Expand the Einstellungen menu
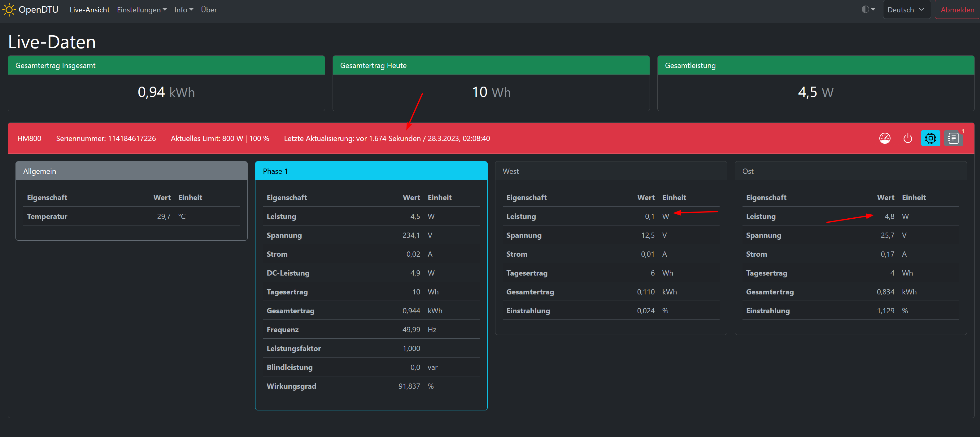Screen dimensions: 980x437 coord(142,10)
